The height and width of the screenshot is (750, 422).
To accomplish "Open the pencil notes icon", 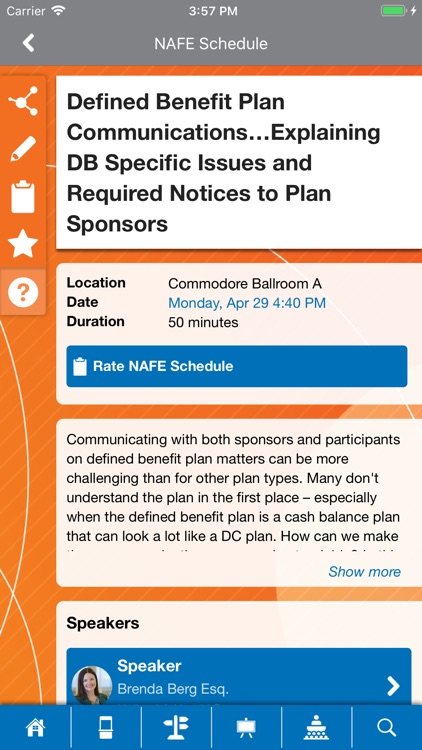I will point(23,148).
